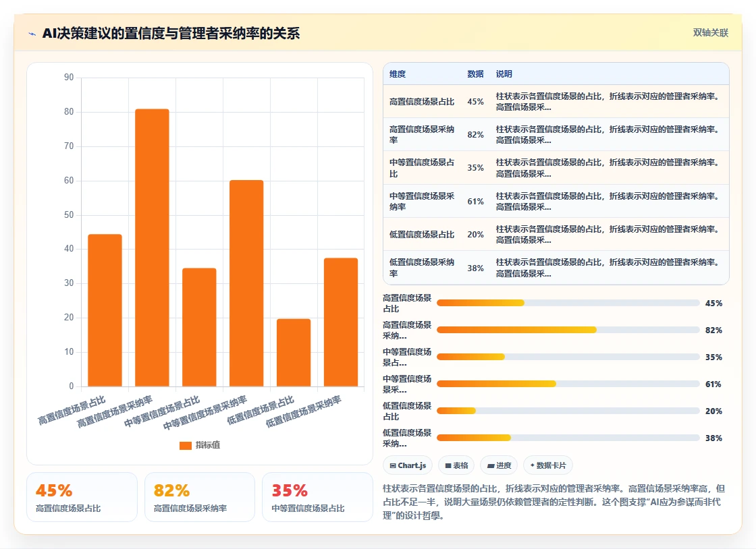Click the icon in the 表格 tag
The image size is (756, 549).
(x=448, y=465)
